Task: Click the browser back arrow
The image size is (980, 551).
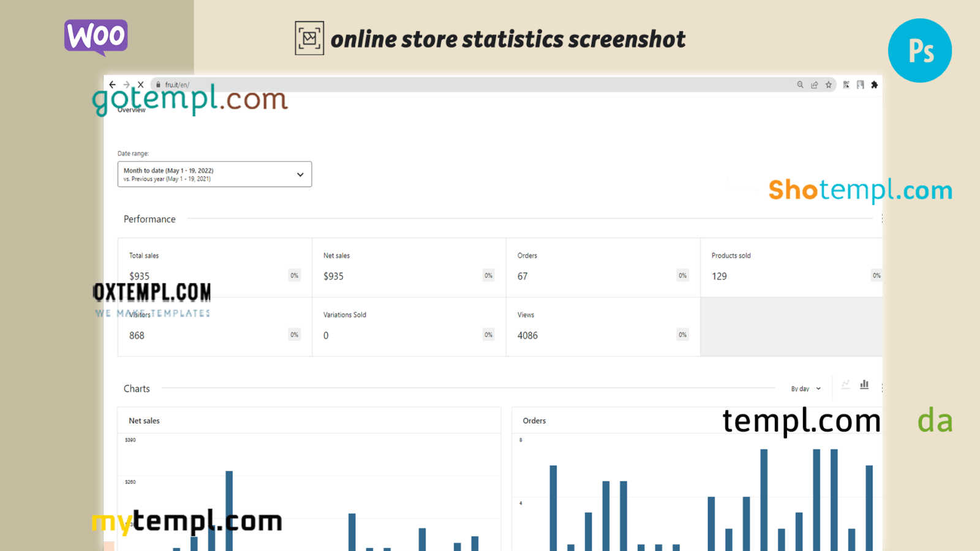Action: click(112, 84)
